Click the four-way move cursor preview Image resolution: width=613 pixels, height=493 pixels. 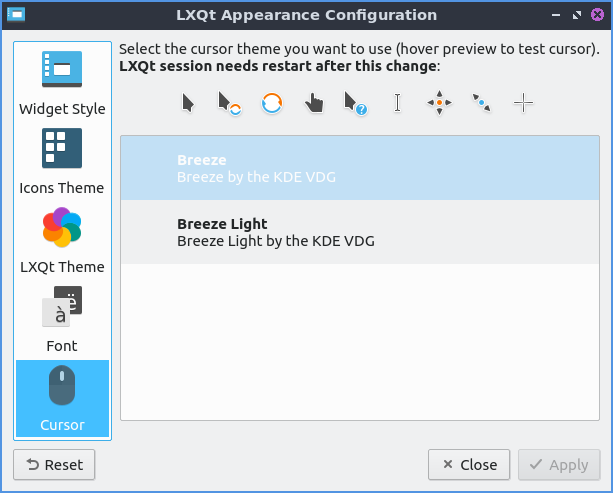tap(439, 103)
